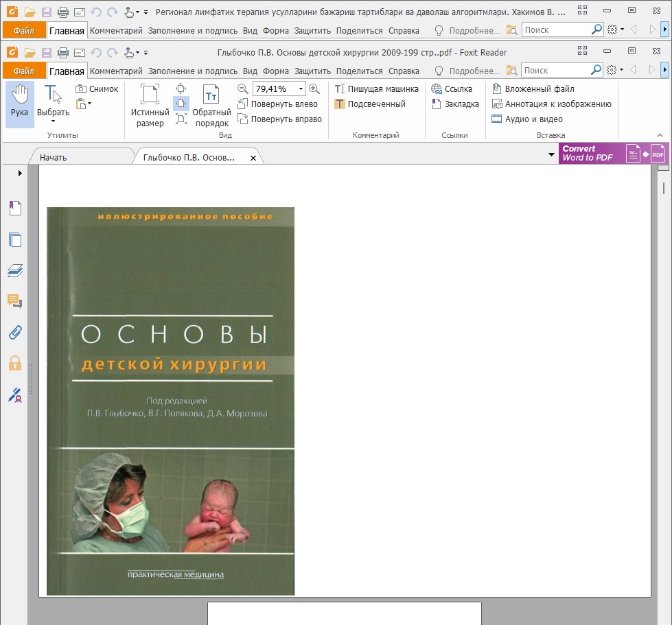Open Вид tab in front window
The image size is (672, 625).
point(250,71)
